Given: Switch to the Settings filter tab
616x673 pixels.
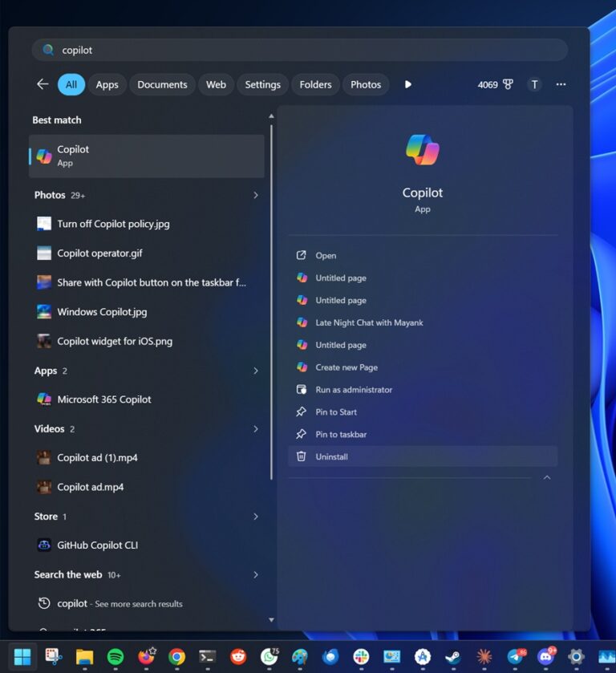Looking at the screenshot, I should 263,84.
